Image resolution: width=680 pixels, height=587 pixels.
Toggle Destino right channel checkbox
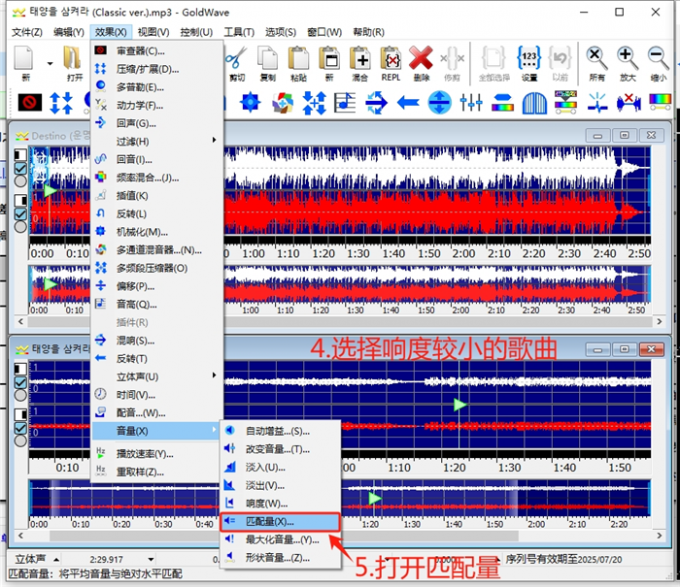pos(20,214)
